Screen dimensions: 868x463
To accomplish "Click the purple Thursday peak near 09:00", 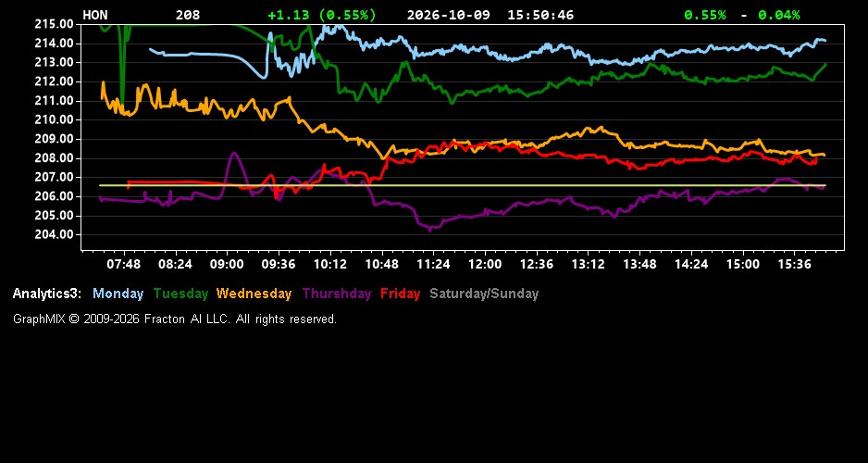I will 233,154.
